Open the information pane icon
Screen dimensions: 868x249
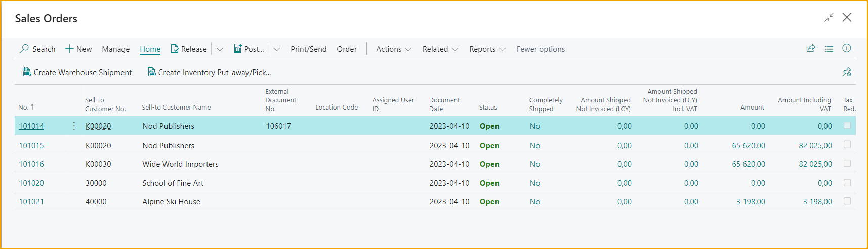tap(847, 48)
